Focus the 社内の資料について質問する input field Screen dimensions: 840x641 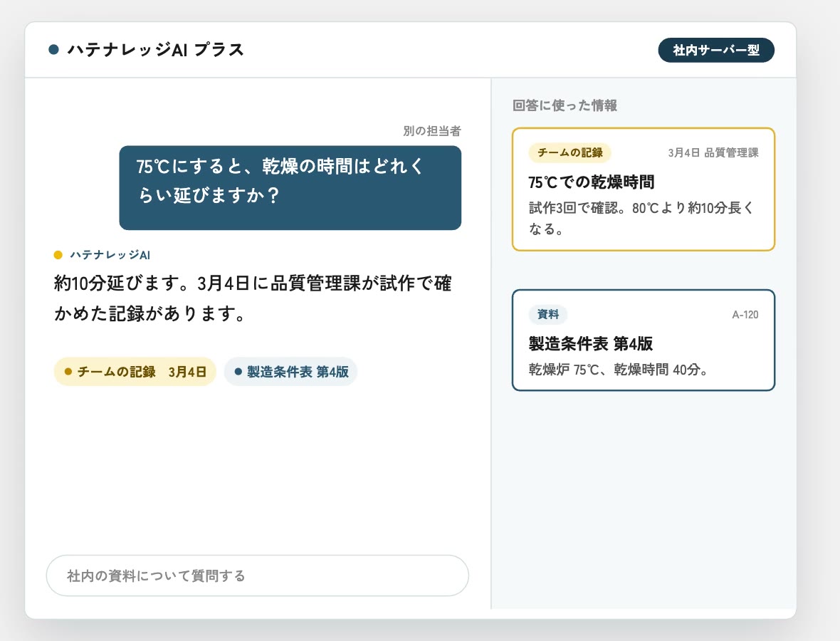click(258, 575)
